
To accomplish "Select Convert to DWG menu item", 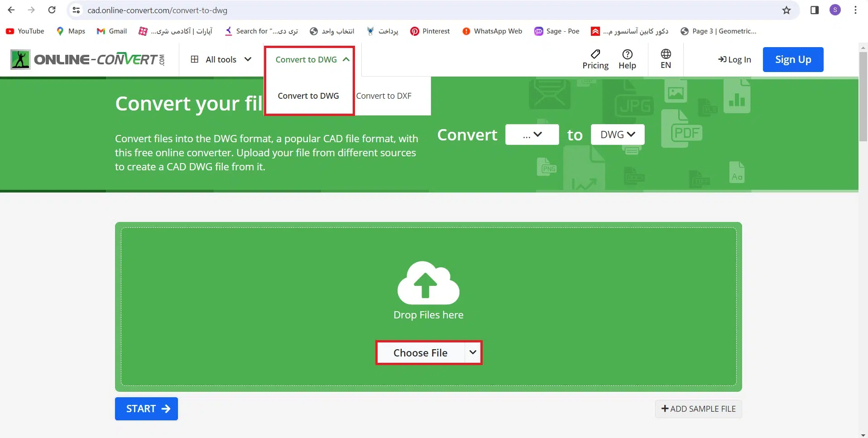I will [308, 96].
